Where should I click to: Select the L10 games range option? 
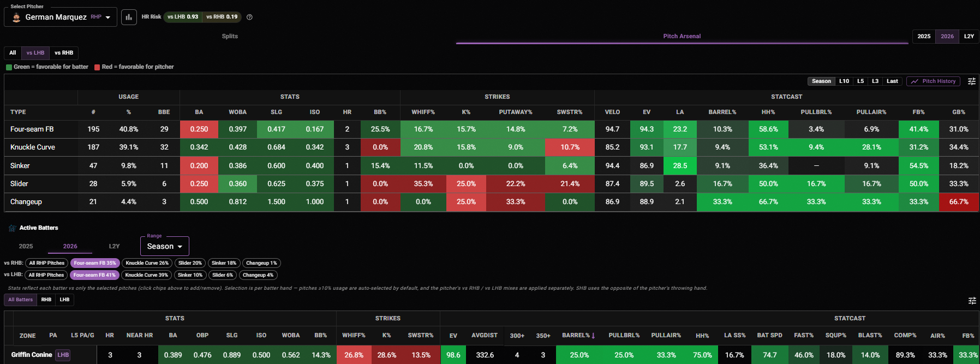[x=844, y=81]
